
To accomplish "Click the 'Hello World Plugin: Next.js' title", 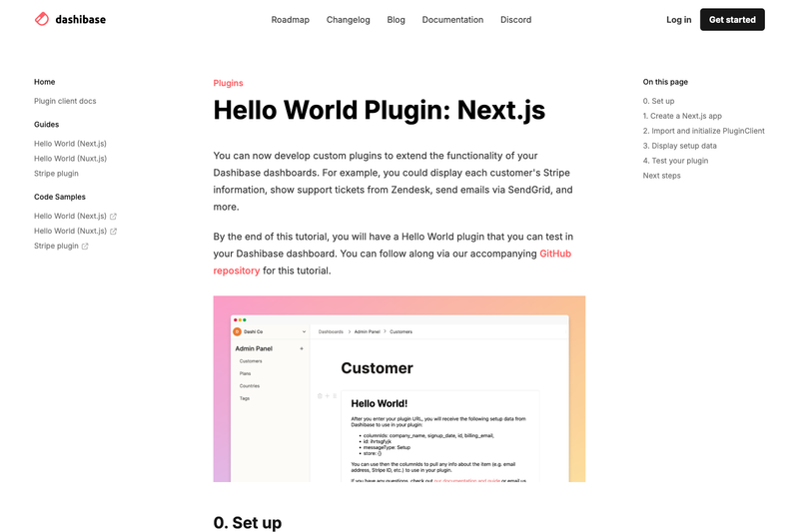I will pyautogui.click(x=380, y=110).
